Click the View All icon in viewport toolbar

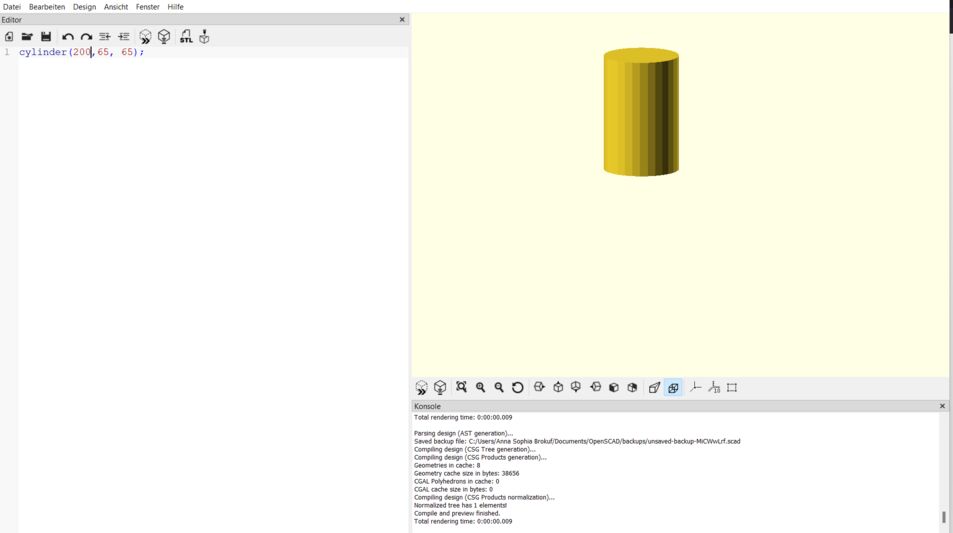[x=461, y=387]
